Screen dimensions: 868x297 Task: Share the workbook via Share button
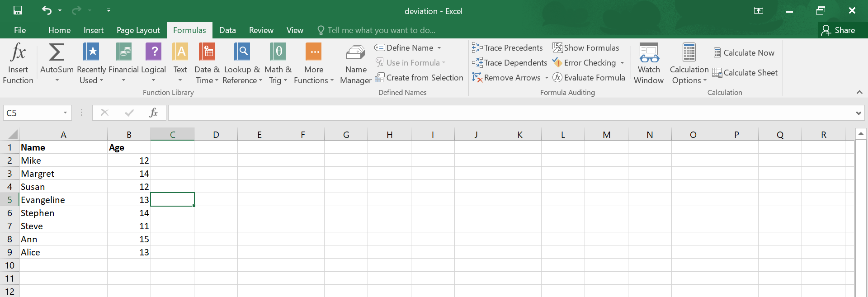[x=839, y=30]
